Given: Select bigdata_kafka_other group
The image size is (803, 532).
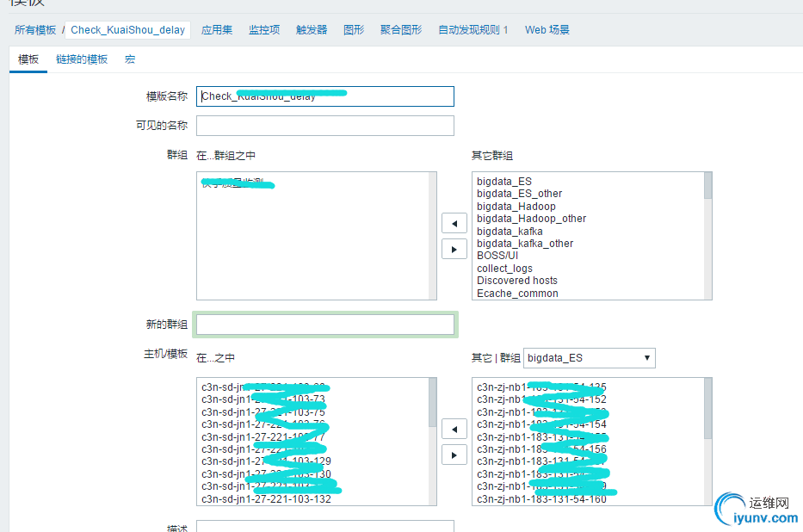Looking at the screenshot, I should (525, 244).
